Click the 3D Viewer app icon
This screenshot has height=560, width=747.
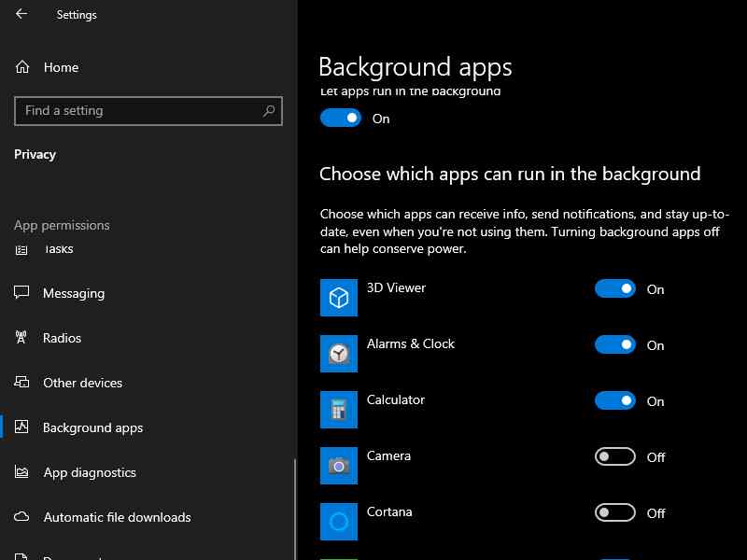pos(339,298)
